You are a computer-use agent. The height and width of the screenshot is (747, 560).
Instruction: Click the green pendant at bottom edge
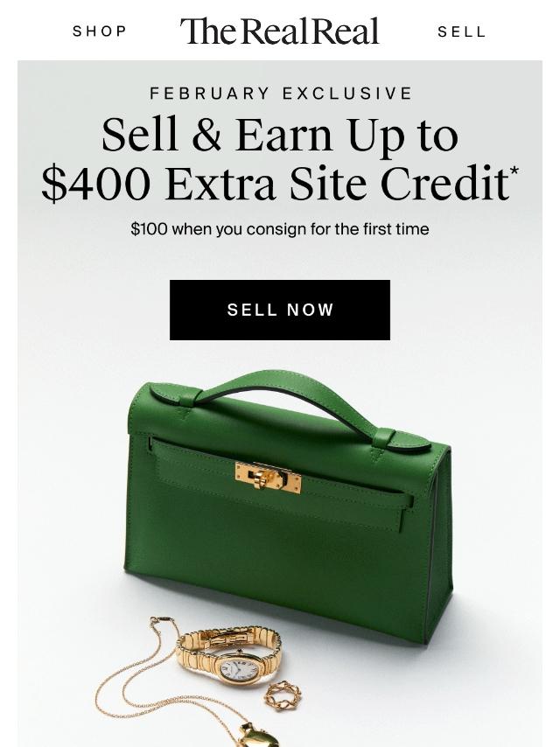click(x=259, y=736)
